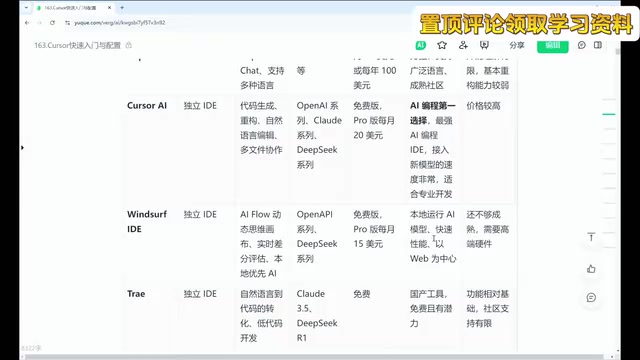Click 独立 IDE in the Windsurf row
Screen dimensions: 640x360
coord(200,214)
